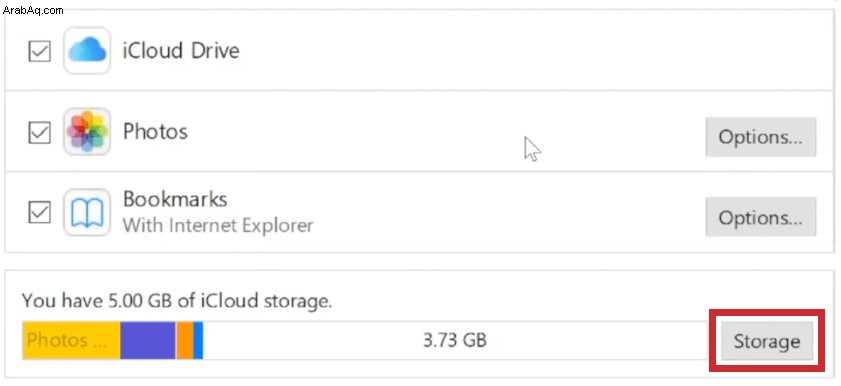Click the Photos app flower icon
841x386 pixels.
(x=87, y=131)
